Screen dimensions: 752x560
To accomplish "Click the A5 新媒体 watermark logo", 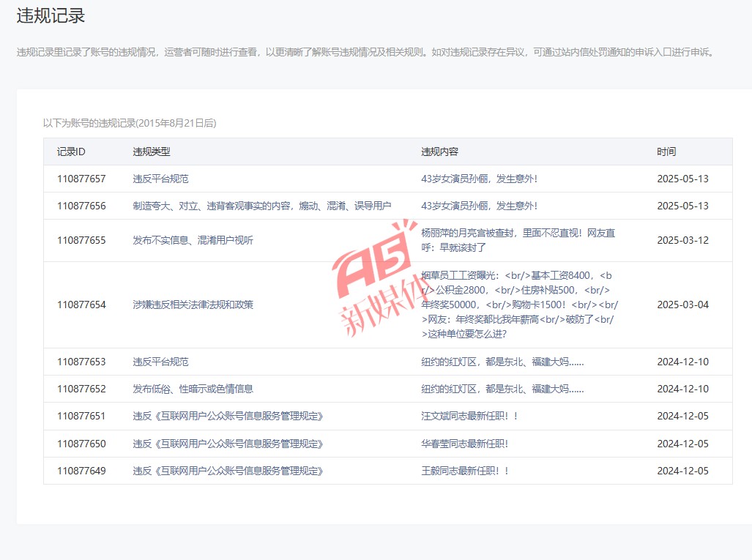I will (x=373, y=282).
